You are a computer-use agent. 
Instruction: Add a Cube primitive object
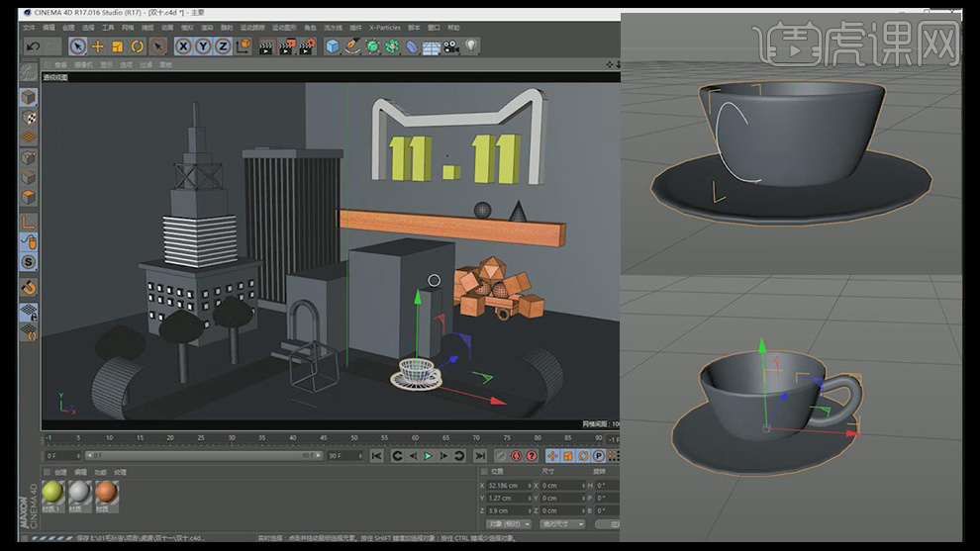tap(333, 46)
